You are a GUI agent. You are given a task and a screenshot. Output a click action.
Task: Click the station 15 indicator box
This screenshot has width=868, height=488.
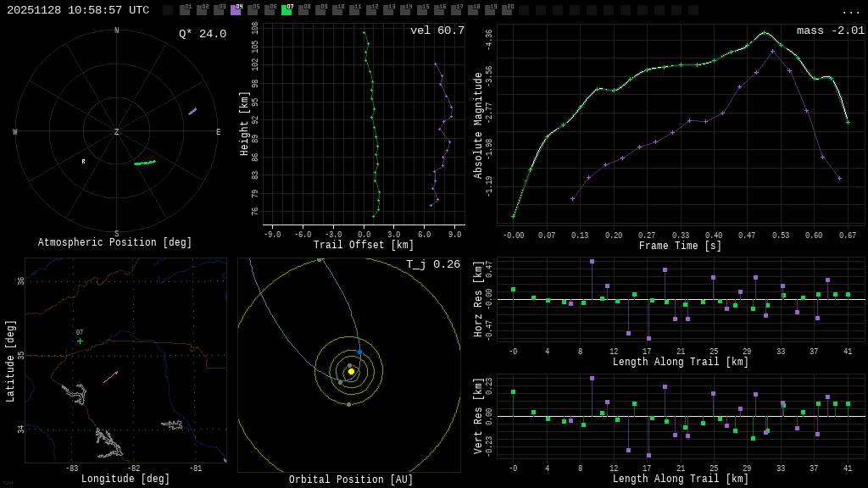[422, 10]
